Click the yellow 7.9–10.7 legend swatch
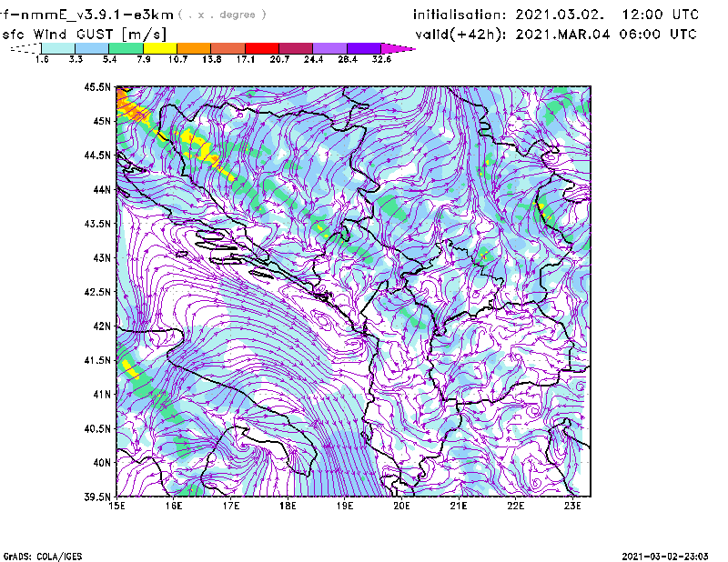728x562 pixels. (160, 48)
